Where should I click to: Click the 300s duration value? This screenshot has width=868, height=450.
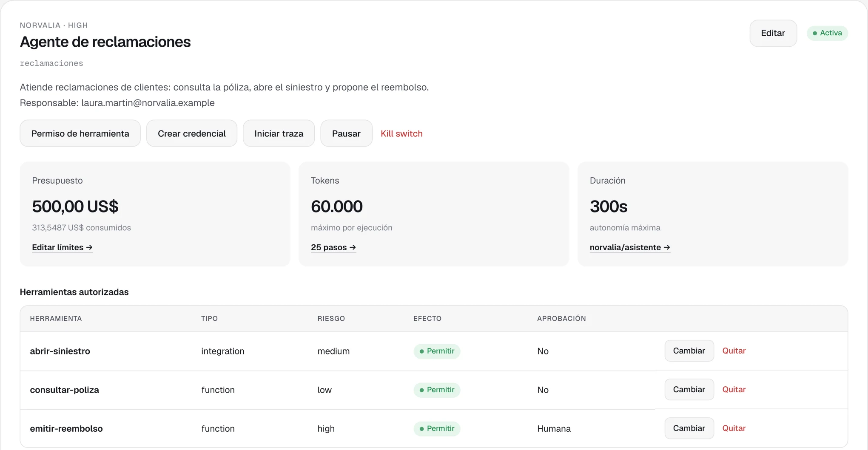[609, 207]
